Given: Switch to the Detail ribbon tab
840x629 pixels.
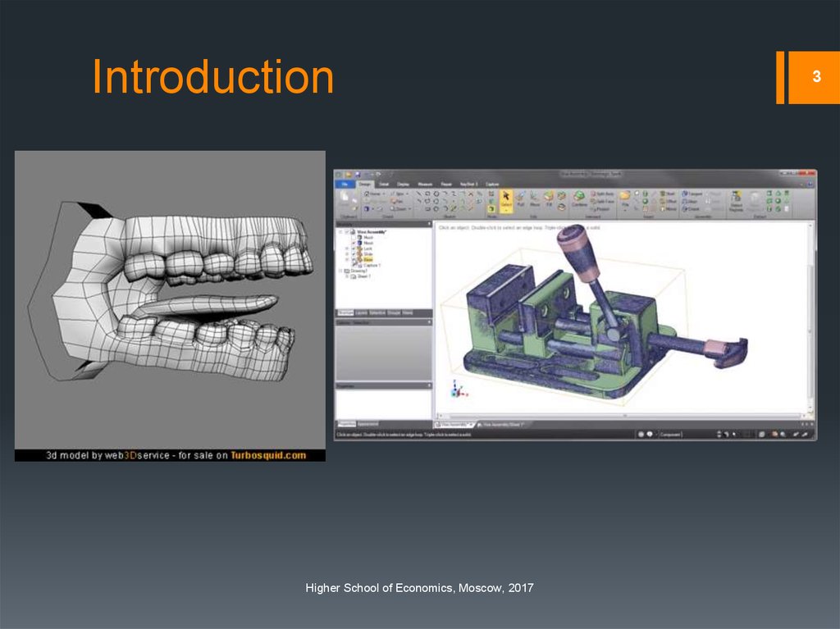Looking at the screenshot, I should point(383,184).
